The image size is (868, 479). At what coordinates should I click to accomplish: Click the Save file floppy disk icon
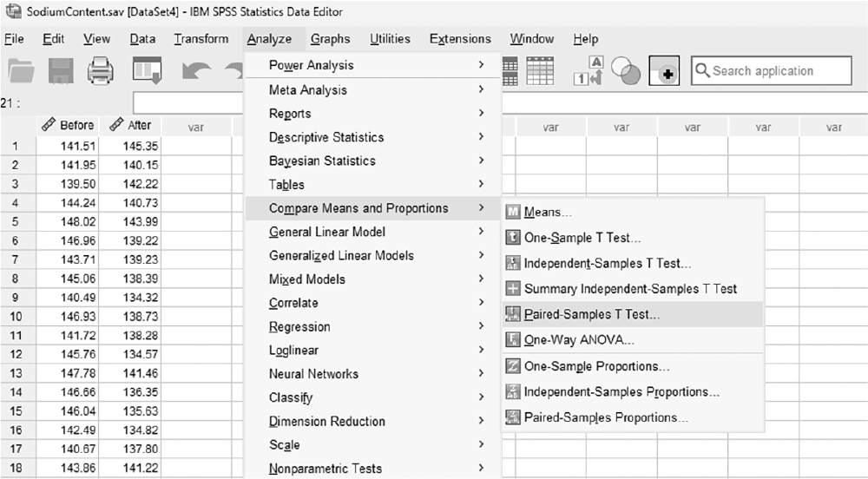(61, 71)
